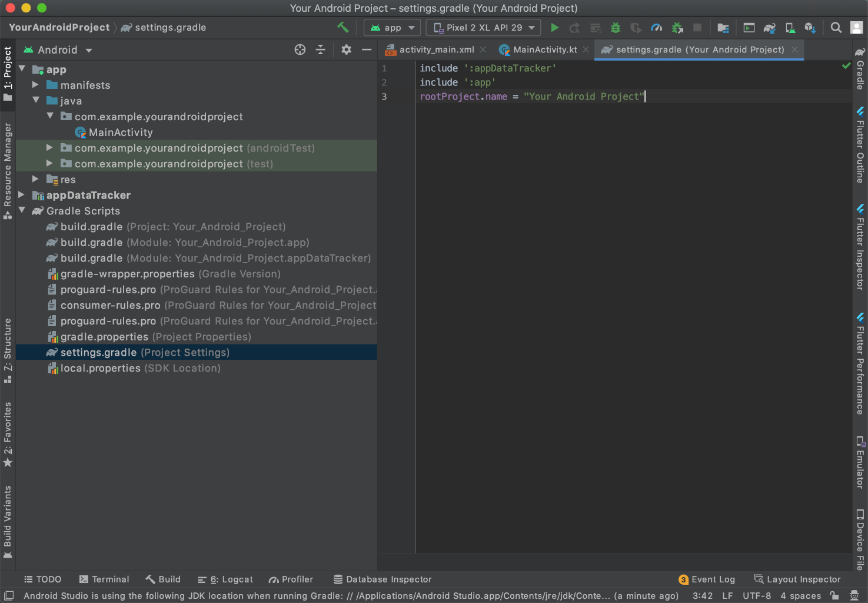This screenshot has height=603, width=868.
Task: Open the Profiler tool window
Action: pyautogui.click(x=291, y=579)
